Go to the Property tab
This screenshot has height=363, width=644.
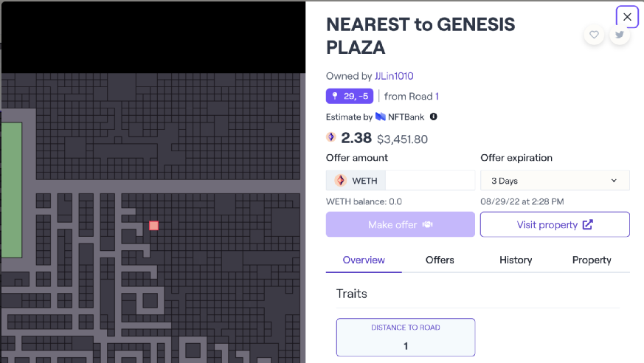tap(592, 260)
